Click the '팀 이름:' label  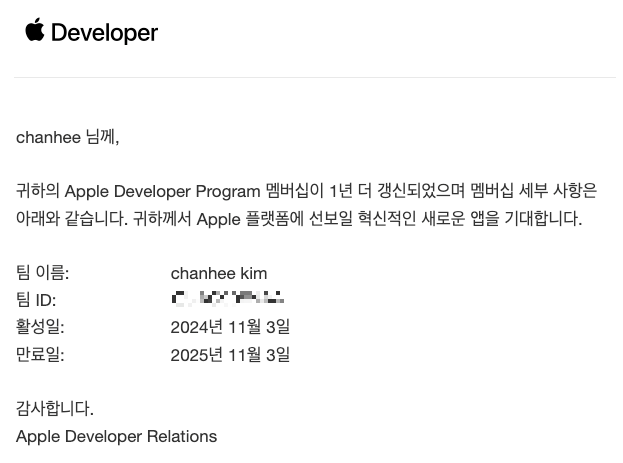(43, 273)
